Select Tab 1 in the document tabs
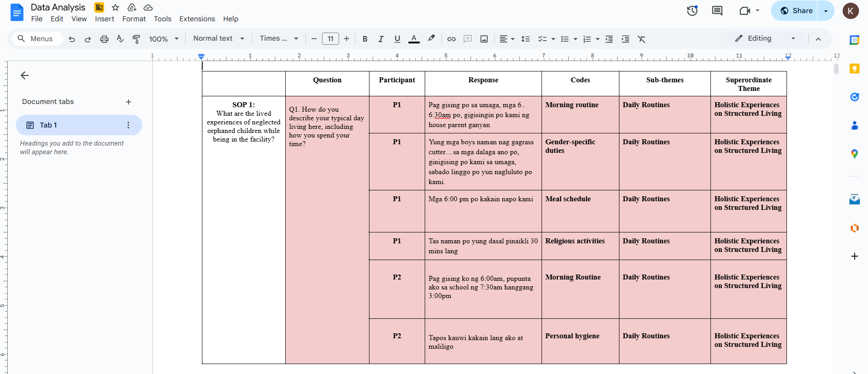Screen dimensions: 868x374 click(x=79, y=125)
